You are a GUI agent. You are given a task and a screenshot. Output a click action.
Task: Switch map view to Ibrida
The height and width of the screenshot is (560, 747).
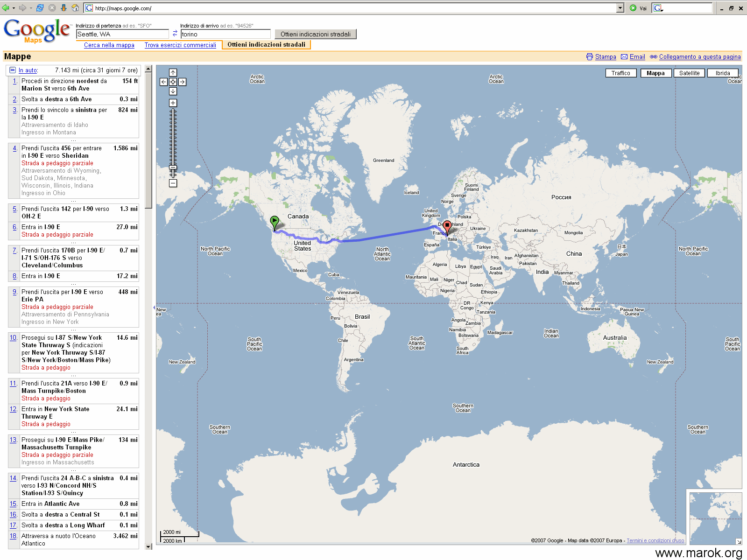[x=722, y=73]
